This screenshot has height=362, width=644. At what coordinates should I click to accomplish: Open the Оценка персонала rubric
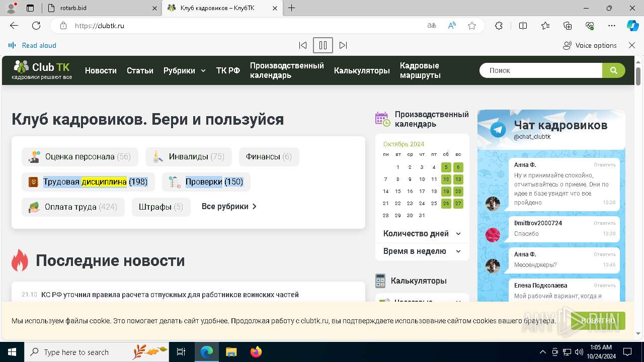[80, 157]
